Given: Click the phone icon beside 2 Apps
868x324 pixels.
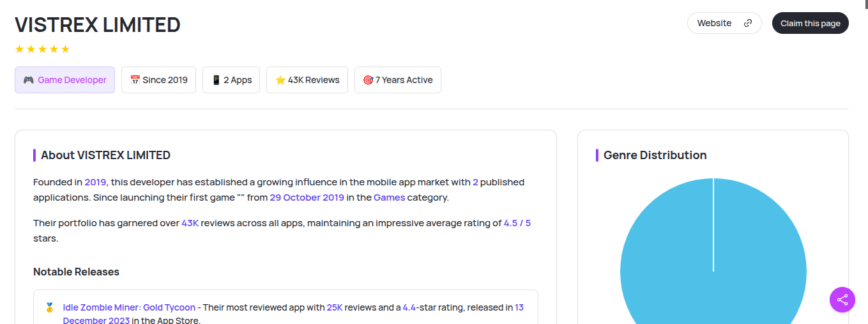Looking at the screenshot, I should tap(216, 80).
